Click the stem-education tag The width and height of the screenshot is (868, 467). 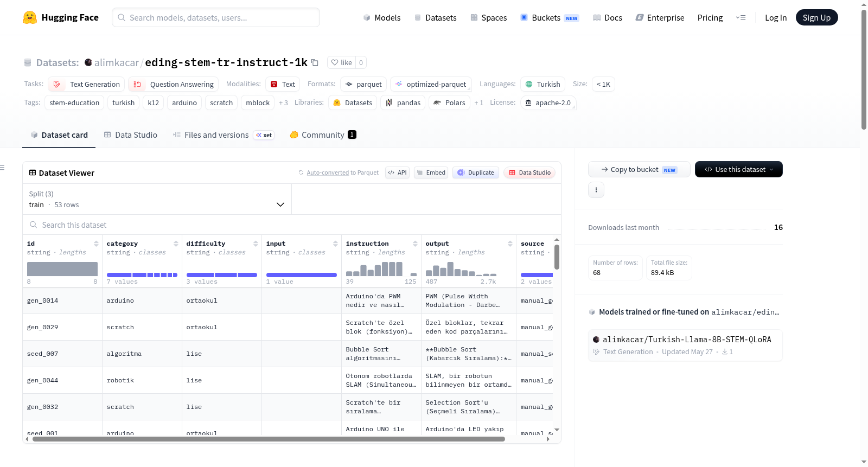tap(74, 103)
